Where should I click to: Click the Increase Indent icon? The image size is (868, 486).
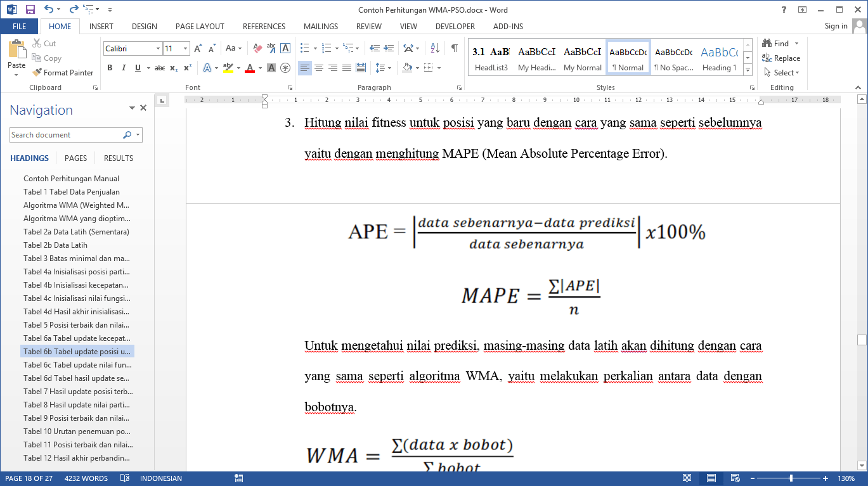(x=389, y=48)
